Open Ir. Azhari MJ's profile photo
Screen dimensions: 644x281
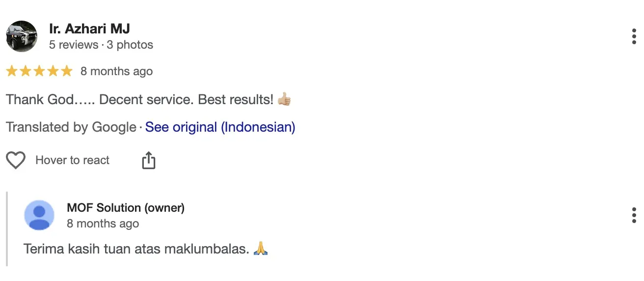click(22, 36)
